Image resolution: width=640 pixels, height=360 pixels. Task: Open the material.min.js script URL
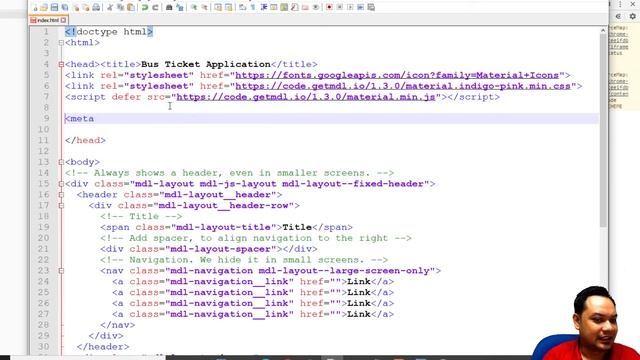306,97
